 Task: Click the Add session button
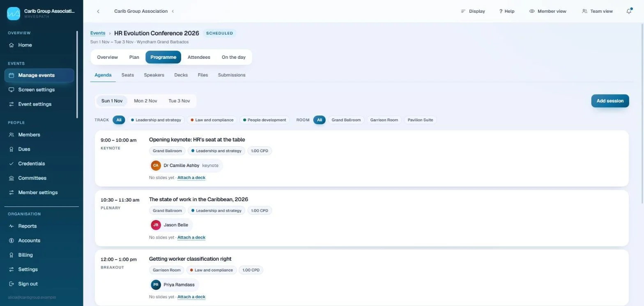(x=610, y=101)
